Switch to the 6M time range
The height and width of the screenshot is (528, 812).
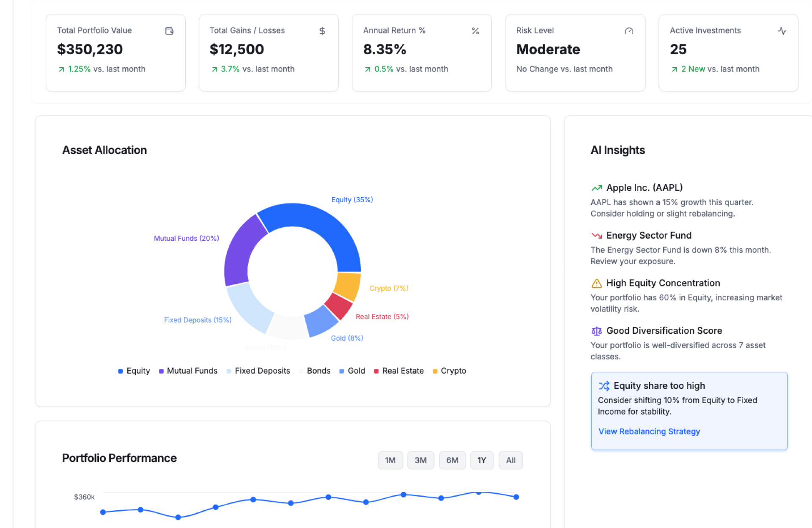point(452,460)
